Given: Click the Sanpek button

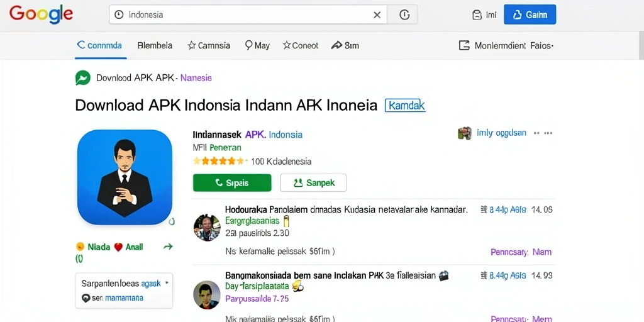Looking at the screenshot, I should click(x=313, y=183).
